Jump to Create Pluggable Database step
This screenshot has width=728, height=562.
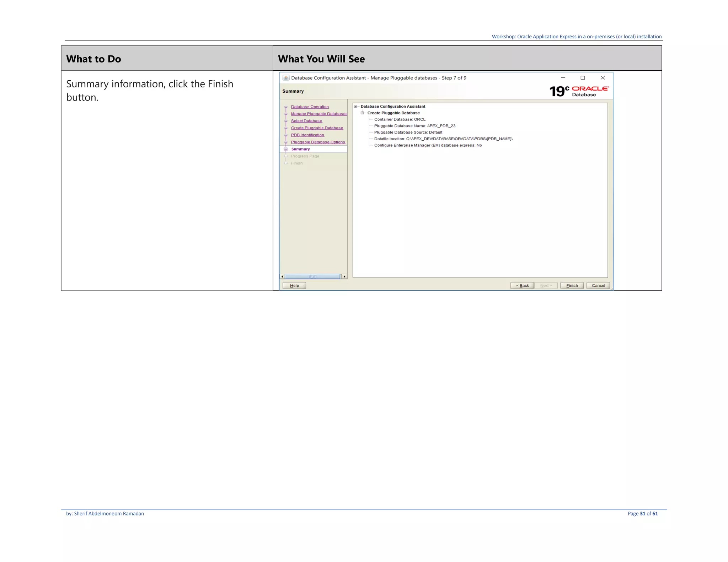[317, 128]
